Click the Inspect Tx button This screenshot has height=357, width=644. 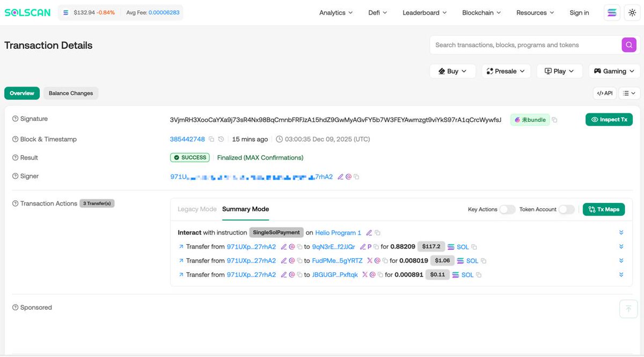coord(609,120)
